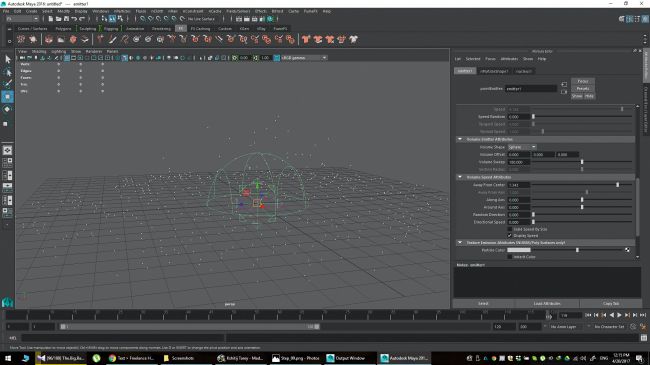Click the checker map button beside Particle Color
Screen dimensions: 650x365
(x=627, y=250)
